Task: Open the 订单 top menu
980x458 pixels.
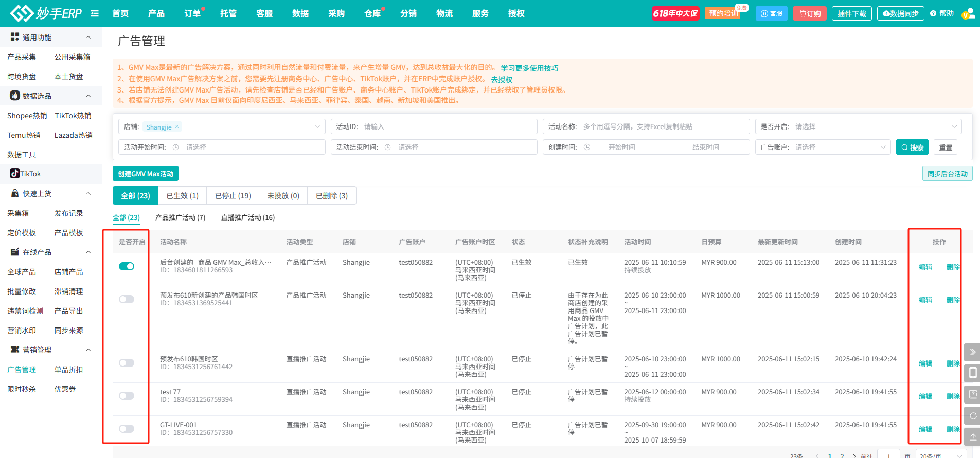Action: tap(192, 13)
